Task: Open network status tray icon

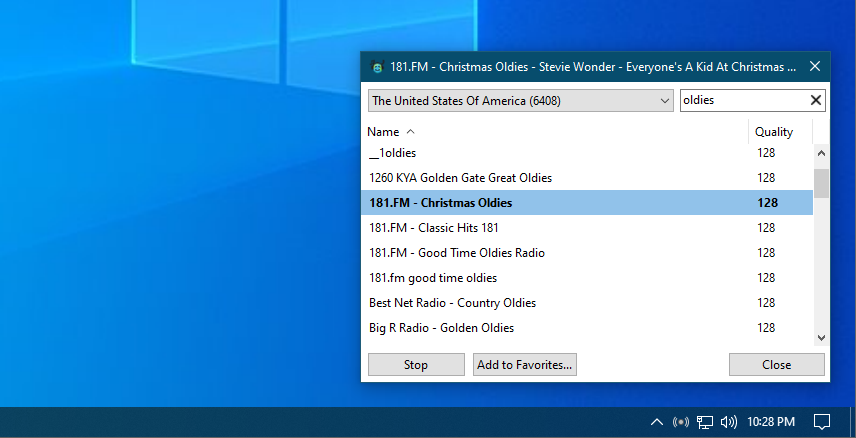Action: [705, 422]
